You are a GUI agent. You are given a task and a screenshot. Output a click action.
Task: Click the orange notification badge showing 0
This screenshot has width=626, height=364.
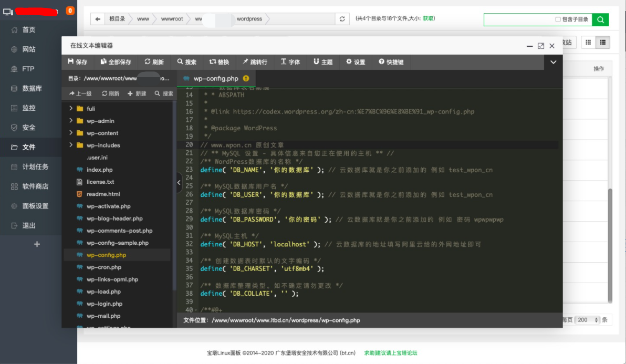[x=70, y=11]
